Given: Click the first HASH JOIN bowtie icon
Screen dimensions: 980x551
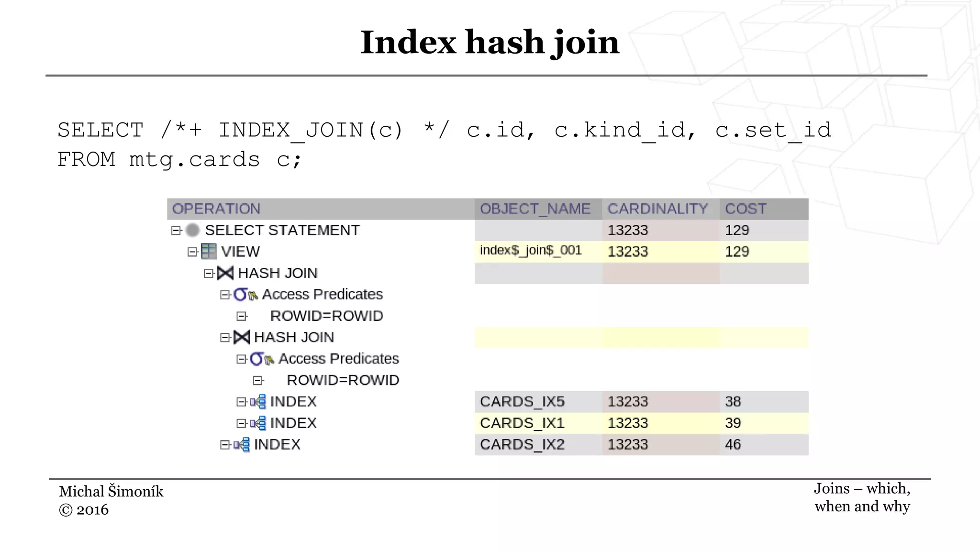Looking at the screenshot, I should coord(225,273).
